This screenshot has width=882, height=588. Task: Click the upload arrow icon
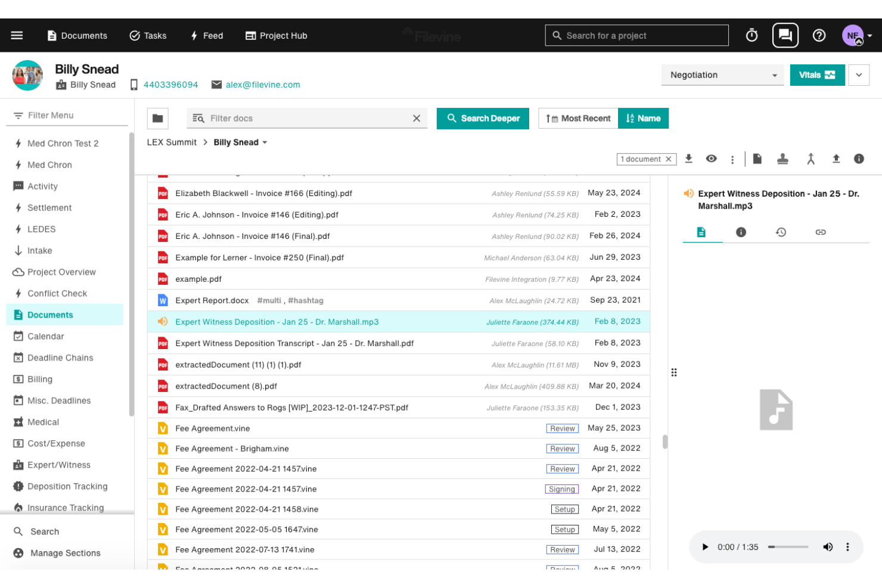pyautogui.click(x=836, y=159)
